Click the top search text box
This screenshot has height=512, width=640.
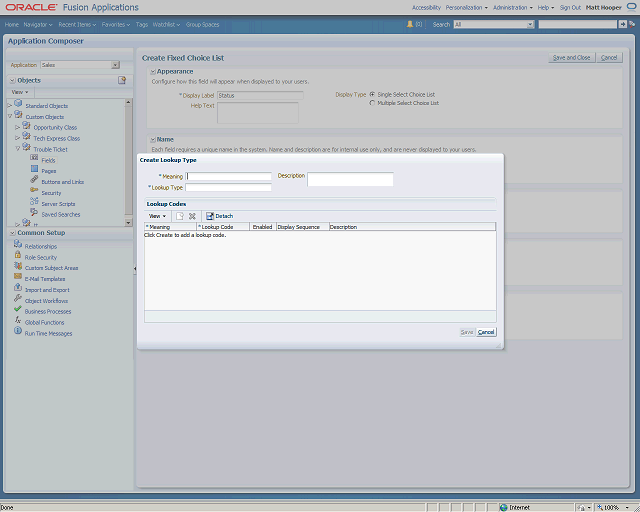(x=578, y=24)
